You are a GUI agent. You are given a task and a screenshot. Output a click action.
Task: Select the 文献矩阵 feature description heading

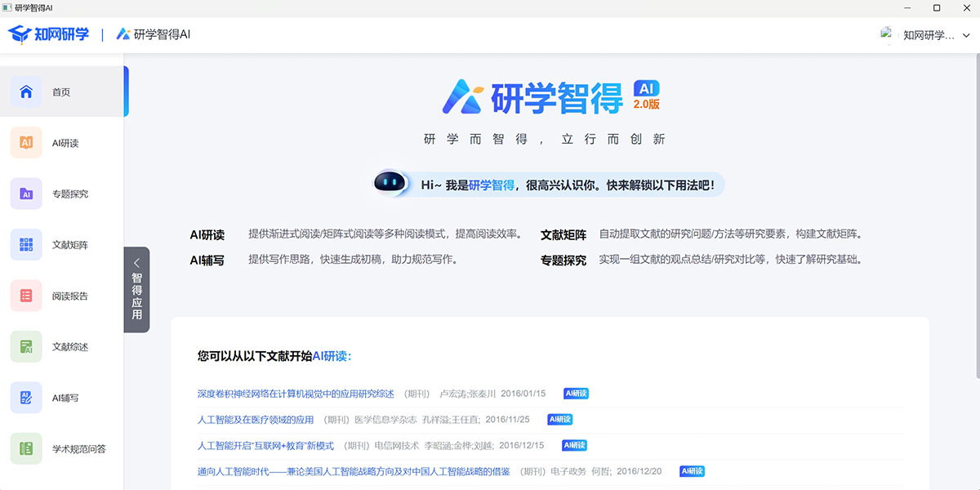pyautogui.click(x=563, y=235)
